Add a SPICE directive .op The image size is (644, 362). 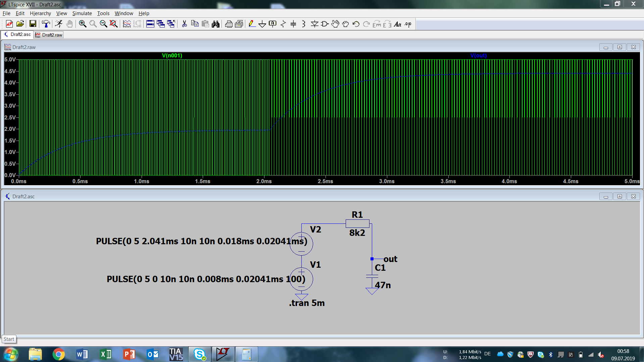click(408, 24)
